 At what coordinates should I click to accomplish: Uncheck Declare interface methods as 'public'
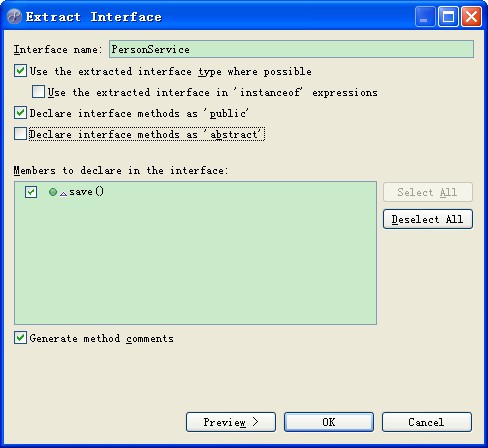[20, 113]
